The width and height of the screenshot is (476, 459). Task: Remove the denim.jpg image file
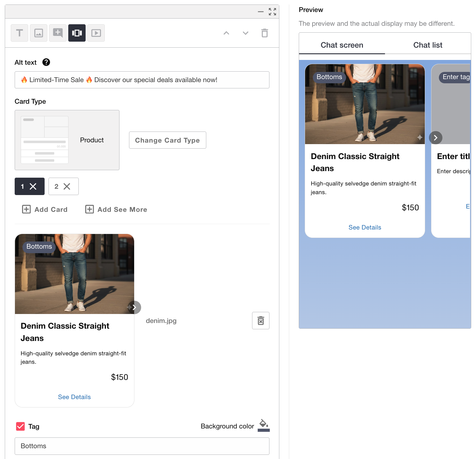(261, 321)
